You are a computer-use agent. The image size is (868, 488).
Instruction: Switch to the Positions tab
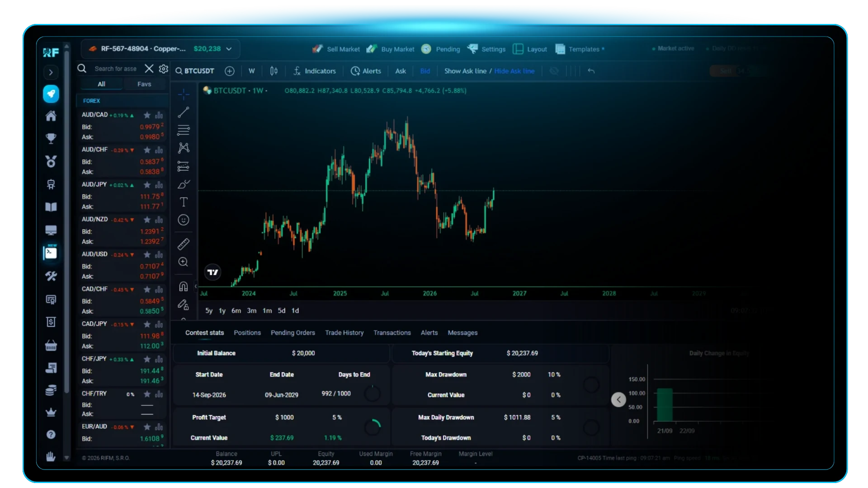click(x=247, y=333)
